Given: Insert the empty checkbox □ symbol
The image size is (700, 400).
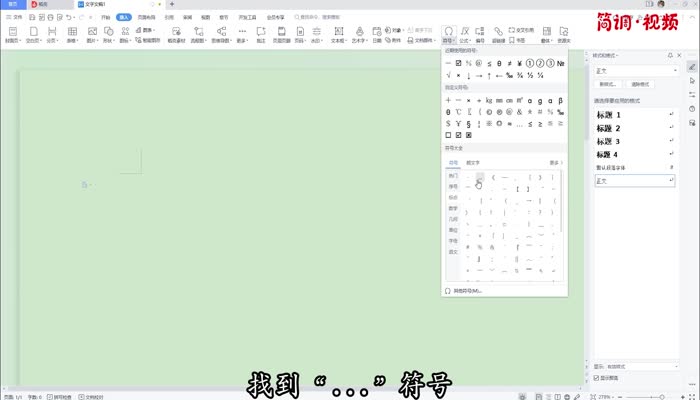Looking at the screenshot, I should tap(448, 135).
